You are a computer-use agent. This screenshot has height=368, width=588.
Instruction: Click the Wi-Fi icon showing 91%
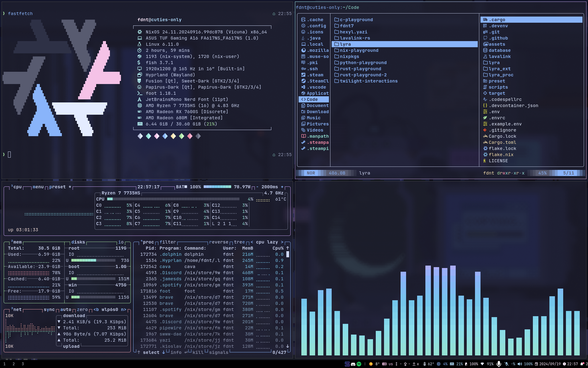click(482, 364)
